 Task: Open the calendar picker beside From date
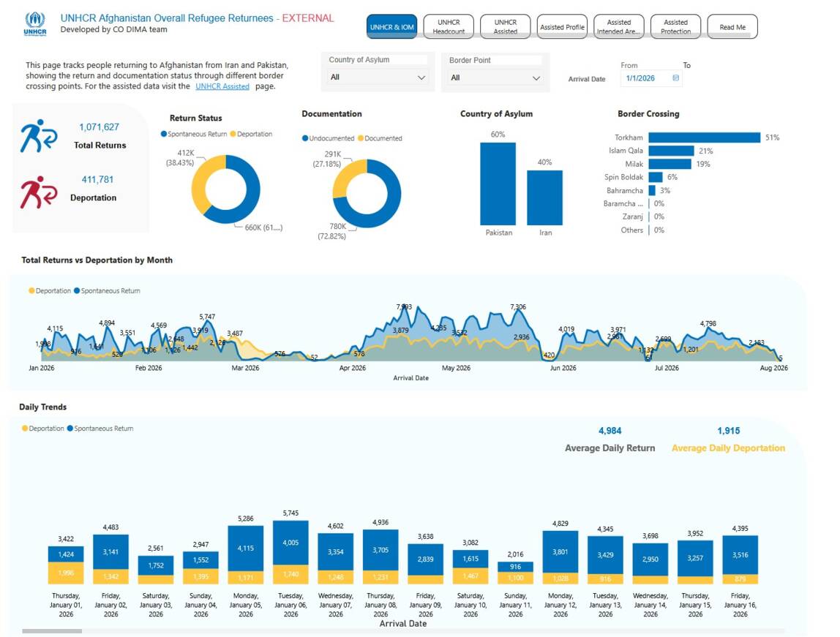(x=675, y=78)
